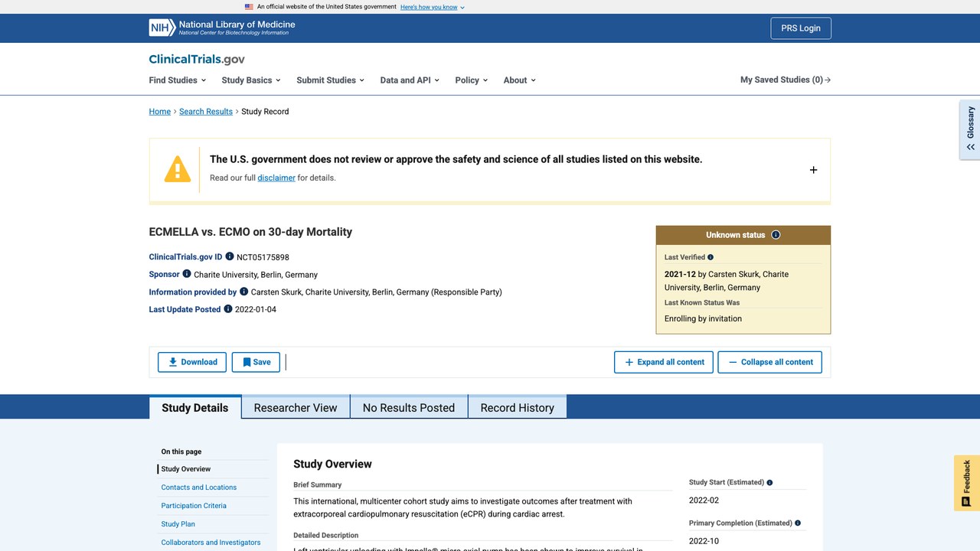Image resolution: width=980 pixels, height=551 pixels.
Task: Expand the disclaimer banner with plus icon
Action: (813, 170)
